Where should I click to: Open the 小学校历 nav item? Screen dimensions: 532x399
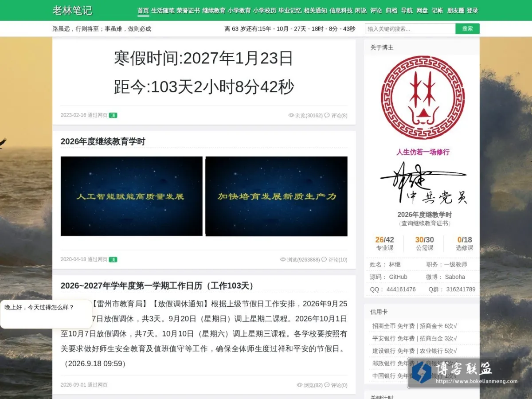(x=265, y=11)
